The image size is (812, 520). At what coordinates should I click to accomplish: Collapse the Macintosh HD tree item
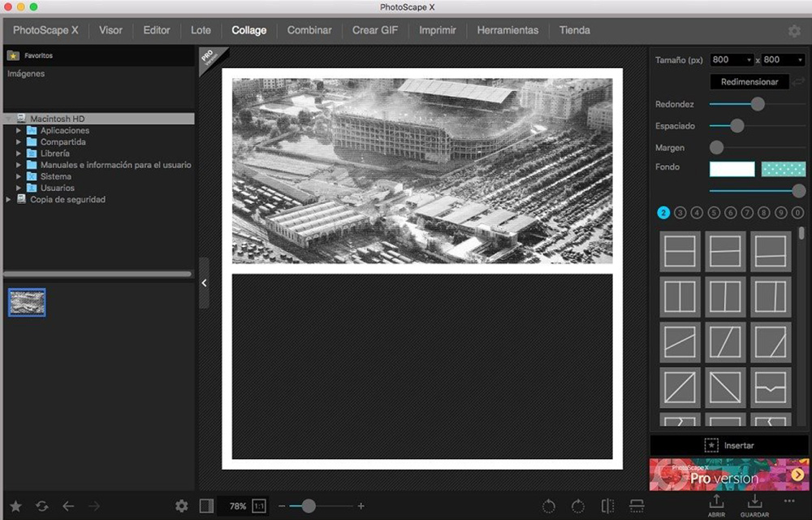point(10,118)
